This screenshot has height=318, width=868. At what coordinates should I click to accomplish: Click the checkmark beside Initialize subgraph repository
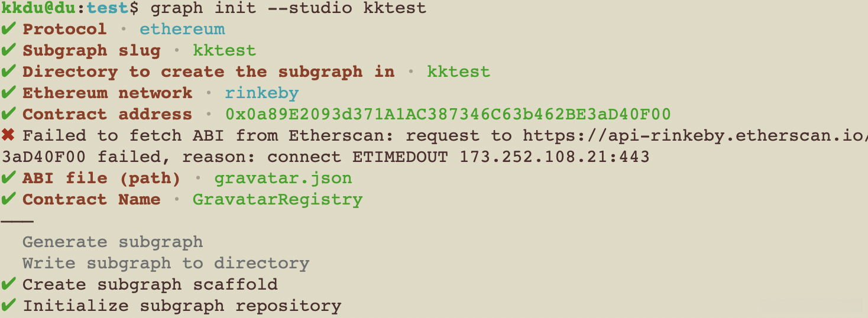pos(8,306)
